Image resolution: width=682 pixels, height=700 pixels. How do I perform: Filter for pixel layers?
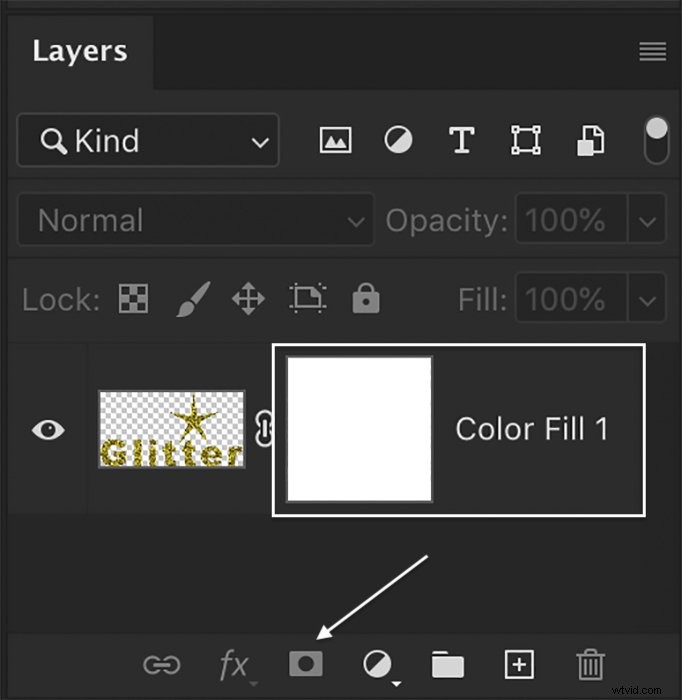click(x=335, y=140)
